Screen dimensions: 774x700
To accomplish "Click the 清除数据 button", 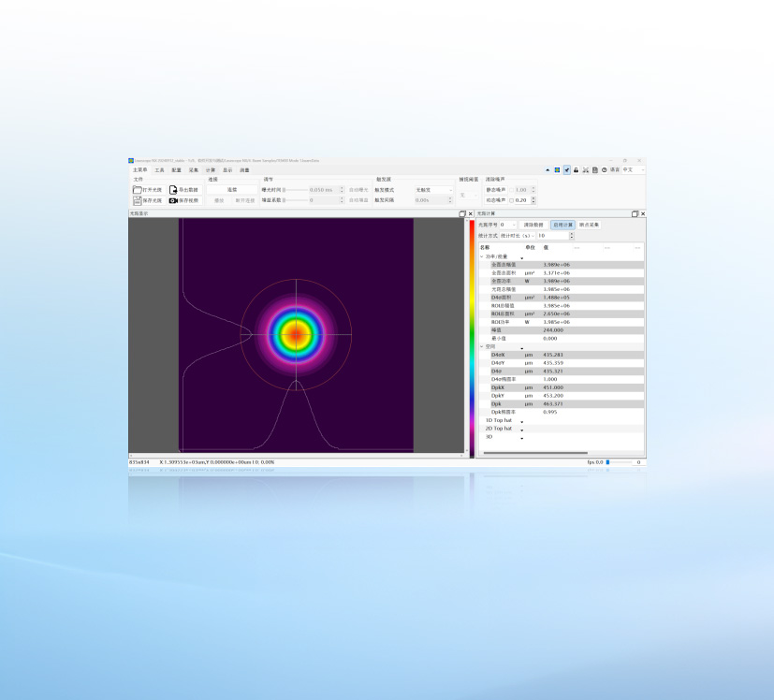I will pos(533,226).
